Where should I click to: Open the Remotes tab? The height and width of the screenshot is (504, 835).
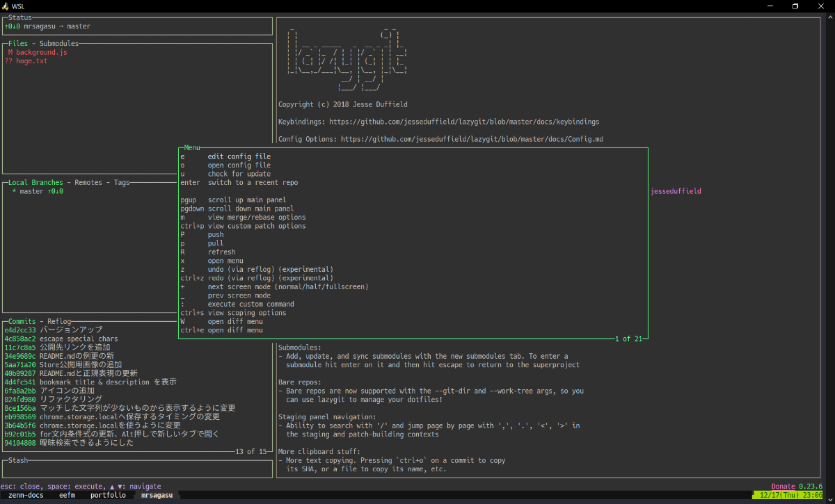[x=88, y=183]
